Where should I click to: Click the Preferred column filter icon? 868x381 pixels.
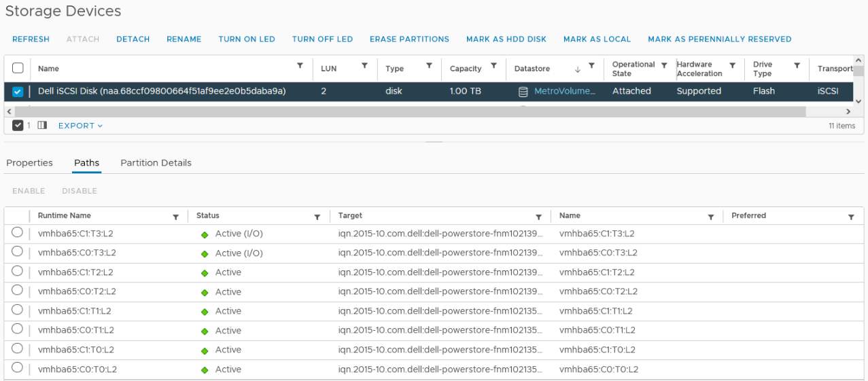[851, 217]
